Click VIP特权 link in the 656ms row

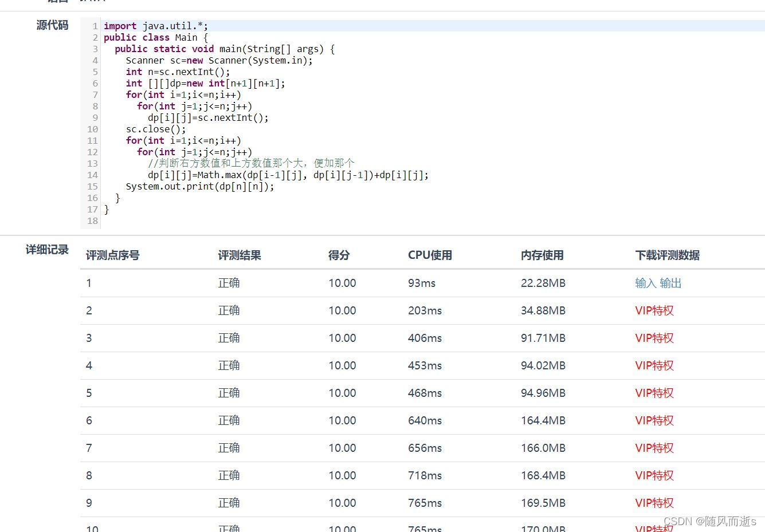[x=654, y=448]
